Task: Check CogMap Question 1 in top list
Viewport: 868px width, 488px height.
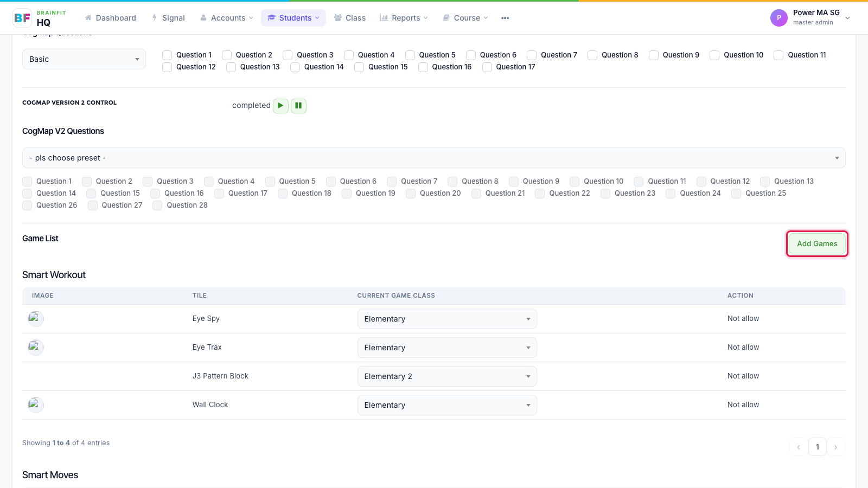Action: 167,55
